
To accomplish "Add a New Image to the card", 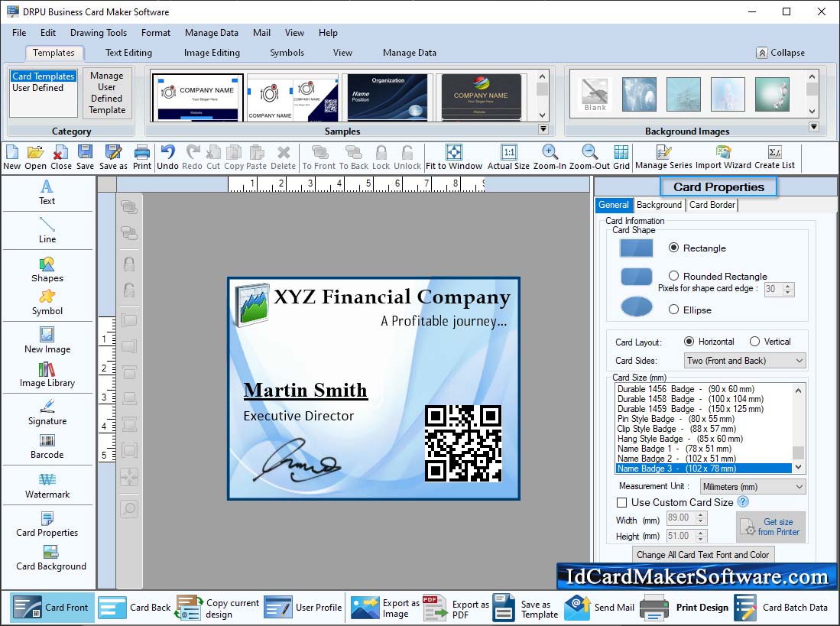I will coord(47,341).
